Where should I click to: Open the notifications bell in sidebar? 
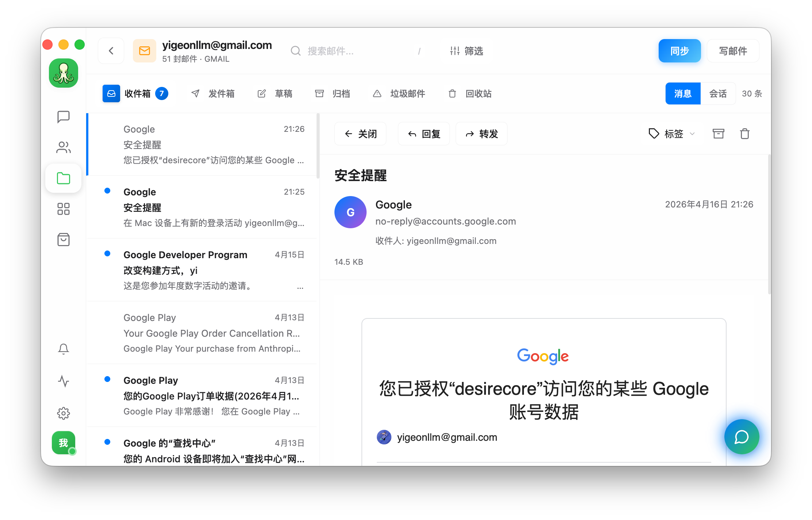(x=64, y=349)
